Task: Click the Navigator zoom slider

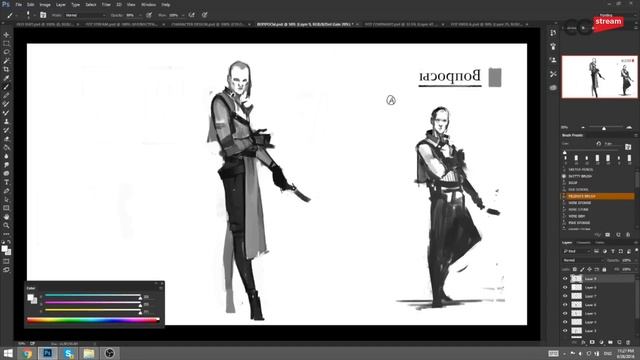Action: point(604,128)
